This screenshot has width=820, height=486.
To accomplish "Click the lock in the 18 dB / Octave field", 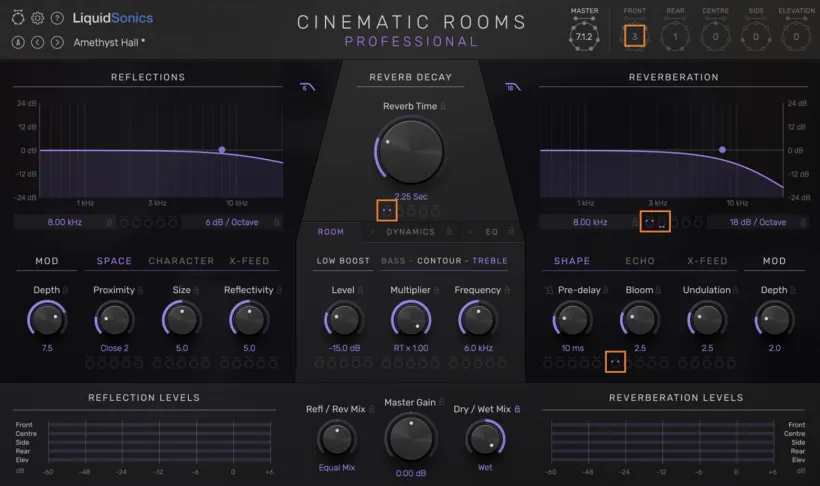I will click(x=802, y=222).
